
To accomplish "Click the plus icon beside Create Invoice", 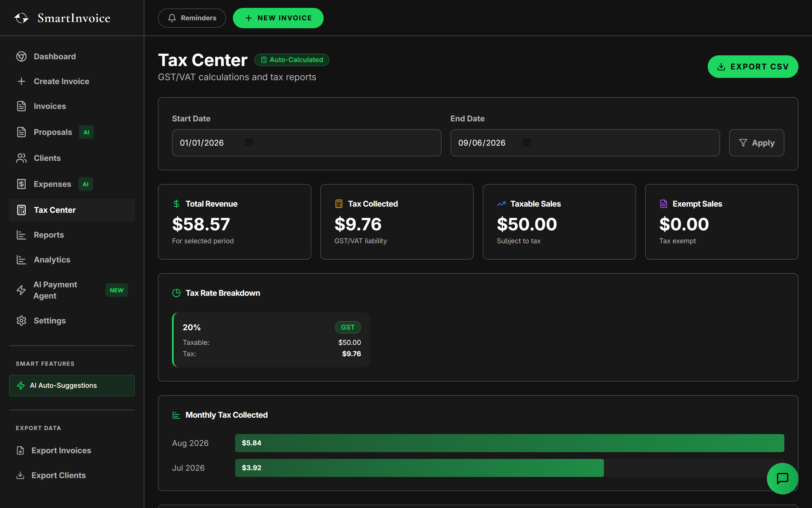I will [21, 81].
